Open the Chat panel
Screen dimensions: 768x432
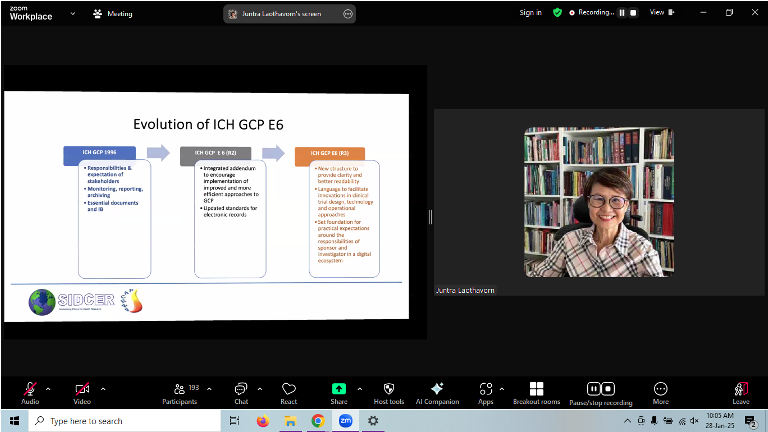[240, 391]
